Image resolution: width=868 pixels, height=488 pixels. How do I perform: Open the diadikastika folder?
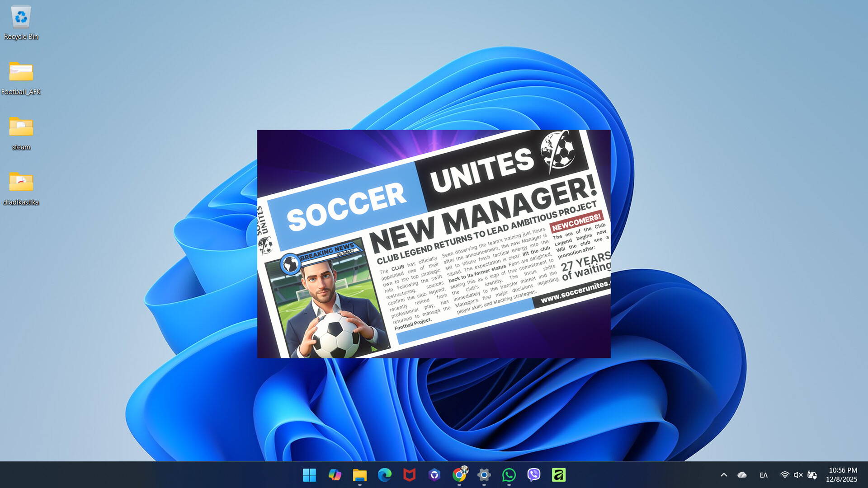click(21, 185)
